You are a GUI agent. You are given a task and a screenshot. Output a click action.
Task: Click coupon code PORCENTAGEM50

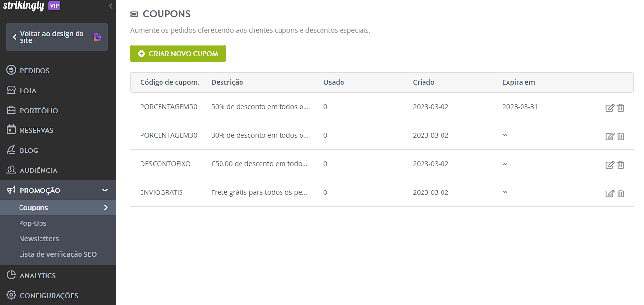168,107
